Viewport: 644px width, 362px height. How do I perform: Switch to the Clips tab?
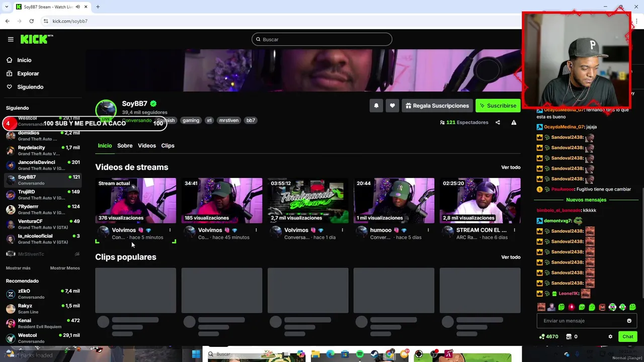[168, 145]
